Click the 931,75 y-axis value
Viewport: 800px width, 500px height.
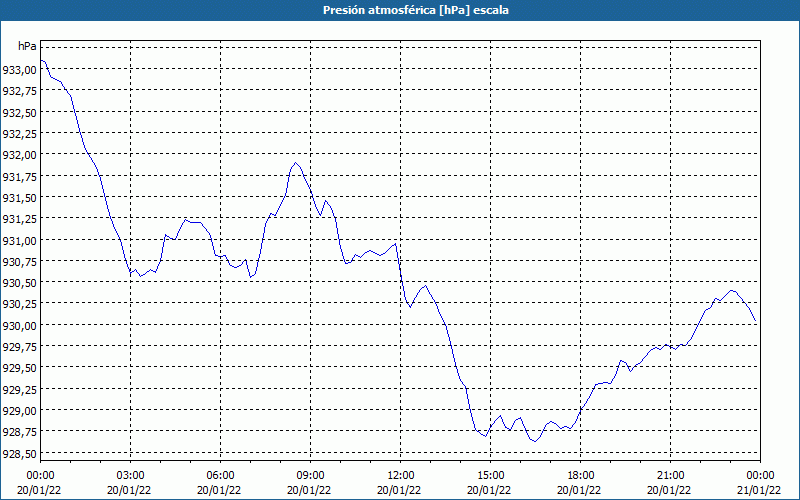pos(19,176)
